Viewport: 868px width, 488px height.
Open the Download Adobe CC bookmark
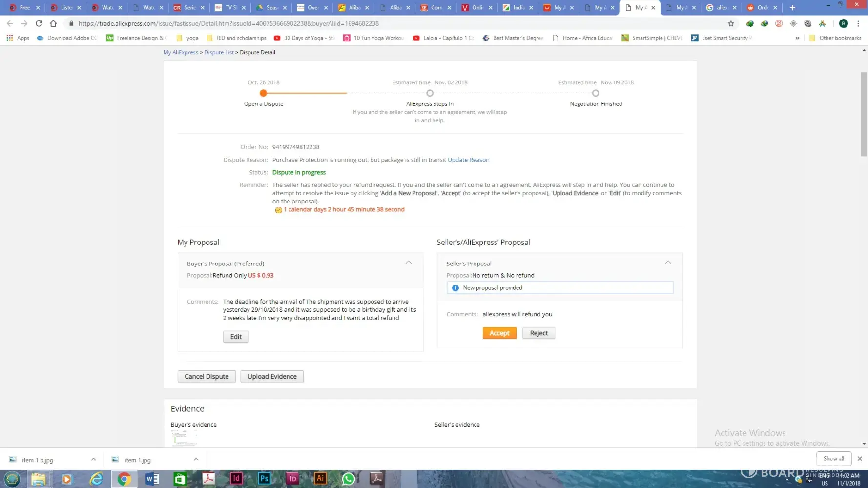pos(67,38)
